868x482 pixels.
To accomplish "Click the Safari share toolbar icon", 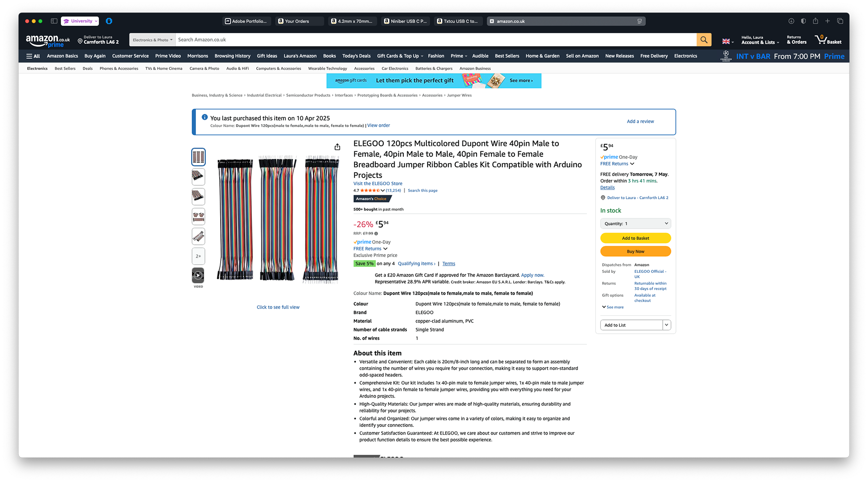I will click(x=815, y=21).
